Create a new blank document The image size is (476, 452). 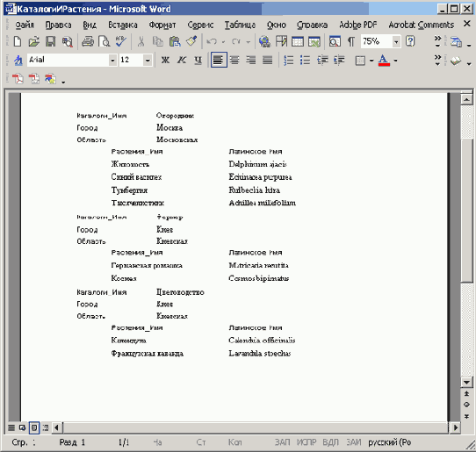pyautogui.click(x=18, y=41)
